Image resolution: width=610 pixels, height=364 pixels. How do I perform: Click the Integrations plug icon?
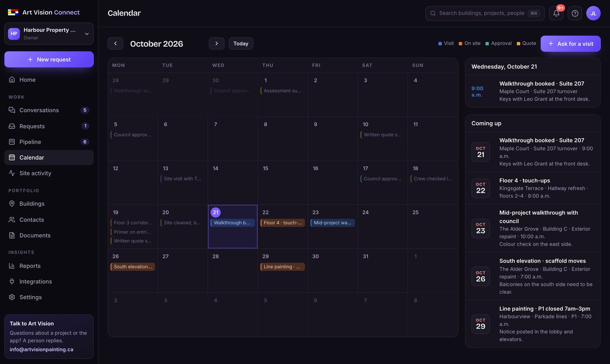coord(12,281)
